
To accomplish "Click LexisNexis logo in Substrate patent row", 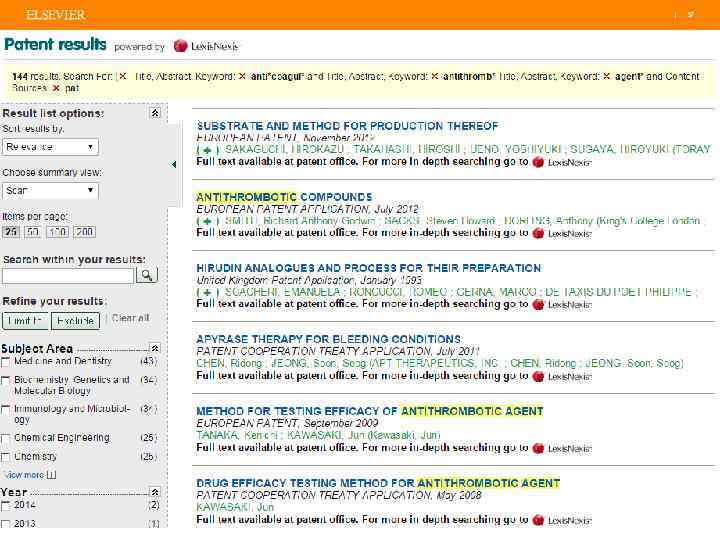I will pyautogui.click(x=562, y=162).
